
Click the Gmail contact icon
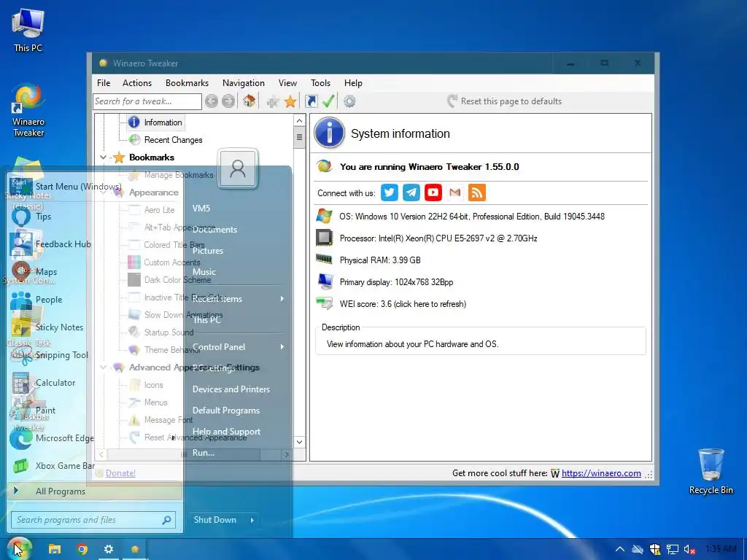(455, 192)
